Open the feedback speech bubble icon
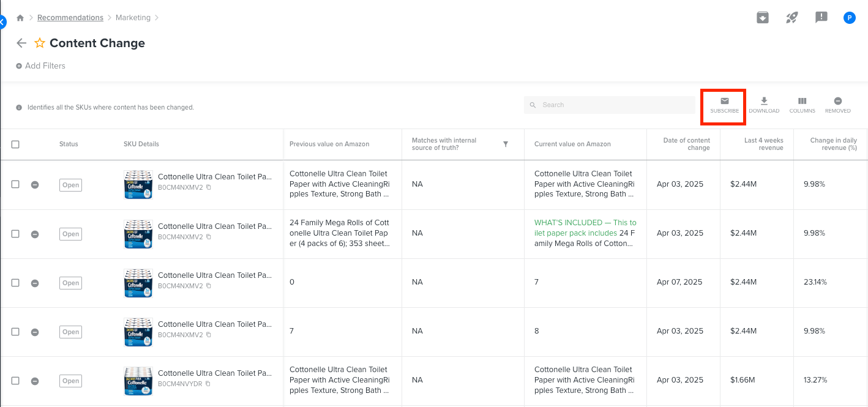The height and width of the screenshot is (407, 868). click(x=821, y=18)
